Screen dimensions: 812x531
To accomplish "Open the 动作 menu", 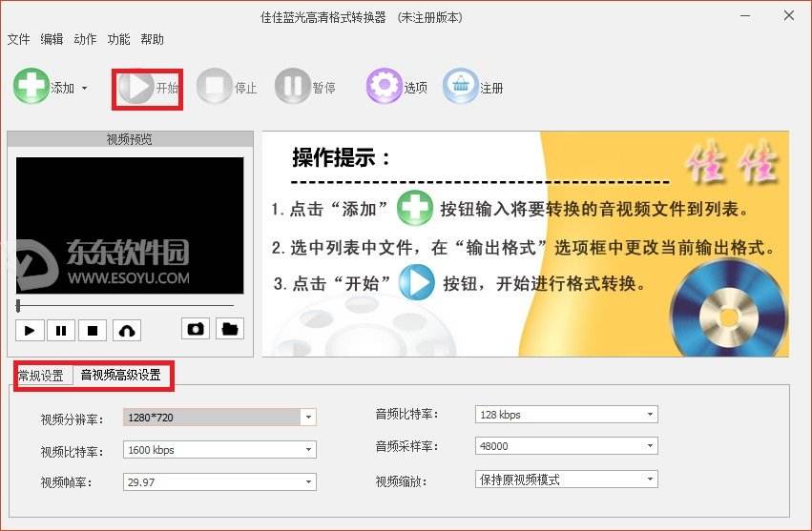I will (x=85, y=39).
